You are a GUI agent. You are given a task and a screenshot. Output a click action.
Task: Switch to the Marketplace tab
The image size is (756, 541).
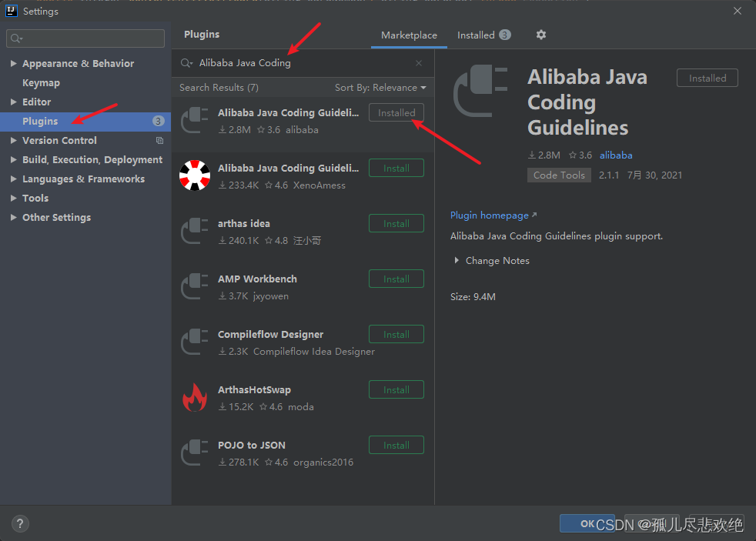pyautogui.click(x=409, y=35)
